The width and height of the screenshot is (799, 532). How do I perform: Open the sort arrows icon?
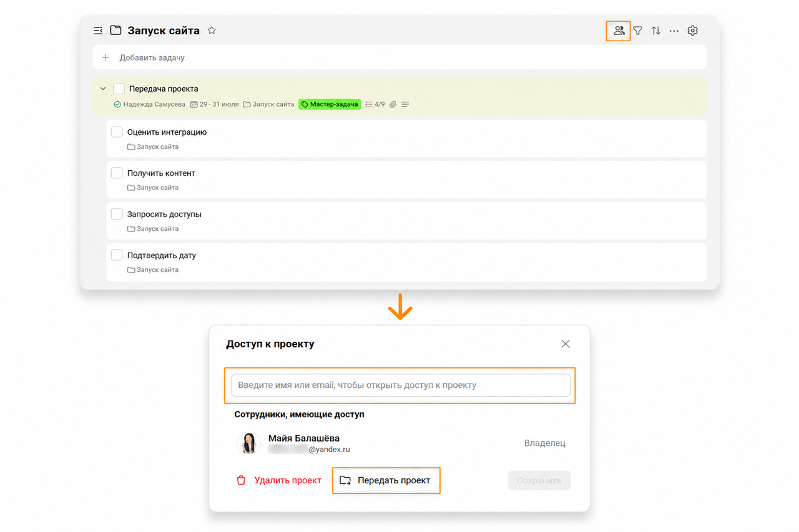tap(655, 31)
